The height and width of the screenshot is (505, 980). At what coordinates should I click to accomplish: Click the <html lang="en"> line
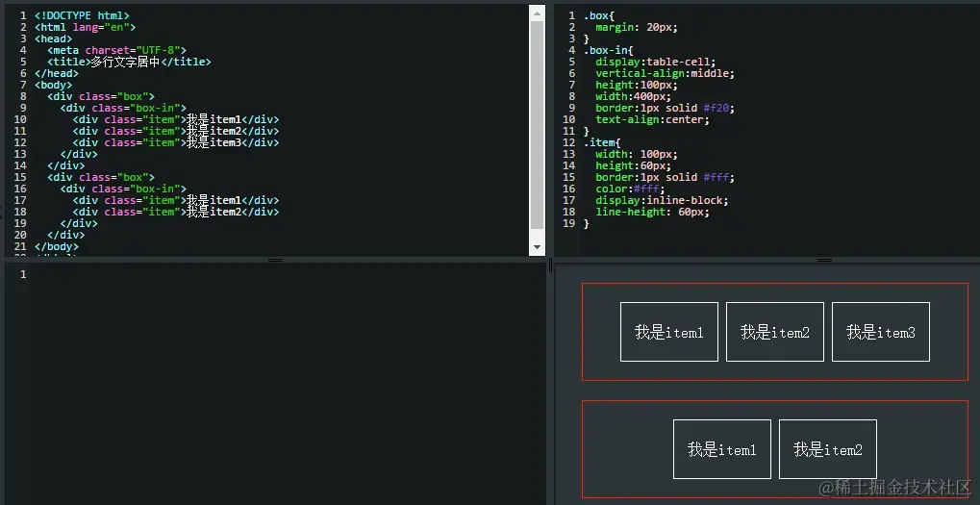[x=85, y=27]
